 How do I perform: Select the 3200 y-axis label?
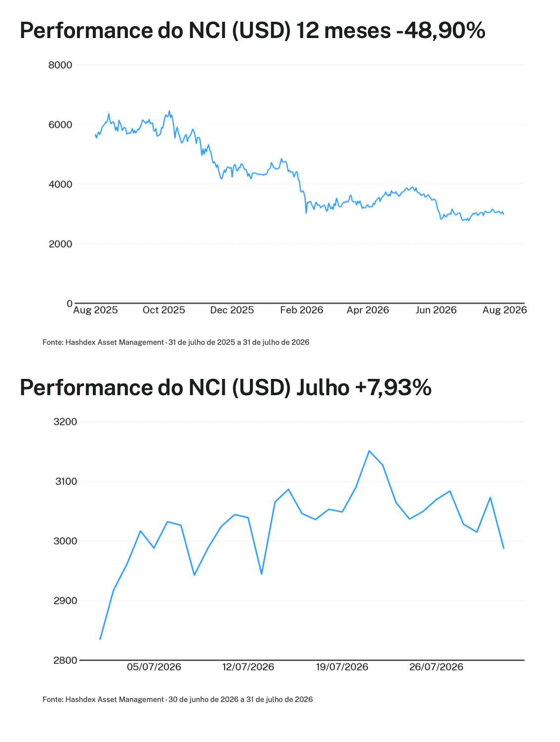pyautogui.click(x=65, y=422)
